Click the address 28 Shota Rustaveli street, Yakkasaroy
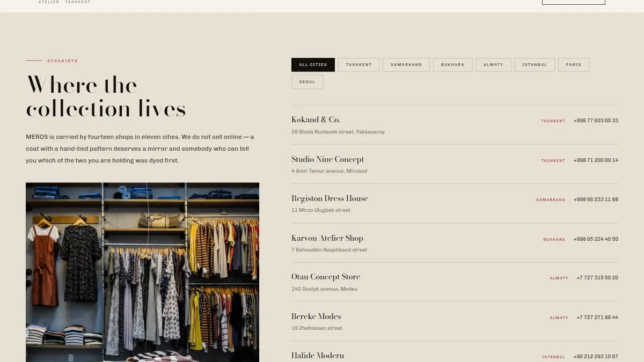Screen dimensions: 644x362 338,132
